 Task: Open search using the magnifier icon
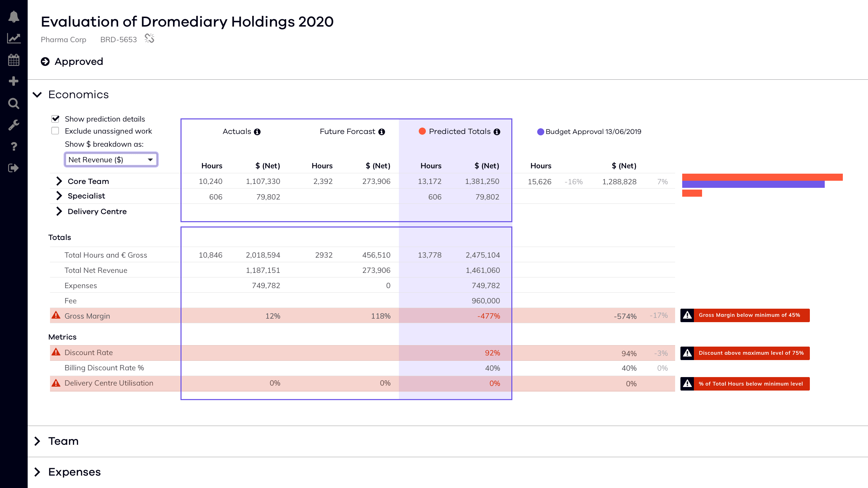coord(13,103)
